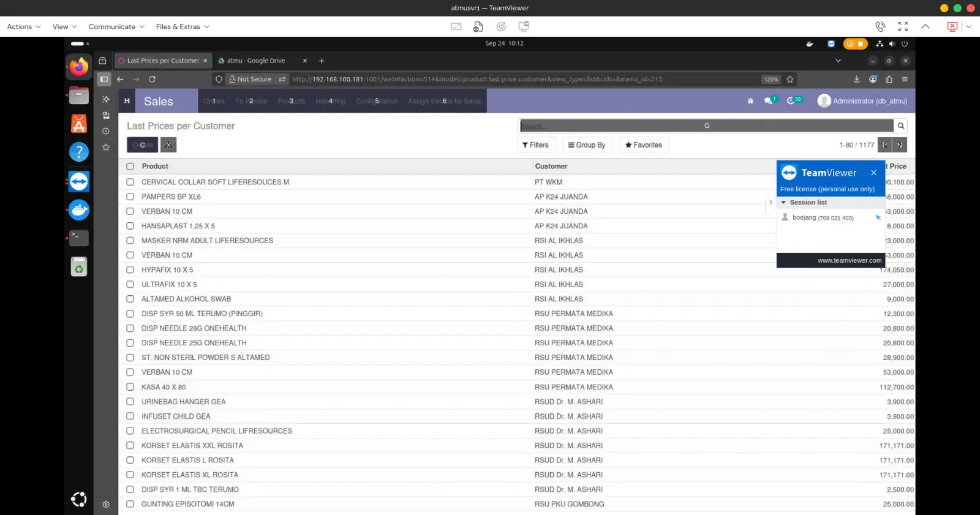The width and height of the screenshot is (980, 515).
Task: Select the KASA 40 X 80 row checkbox
Action: [130, 387]
